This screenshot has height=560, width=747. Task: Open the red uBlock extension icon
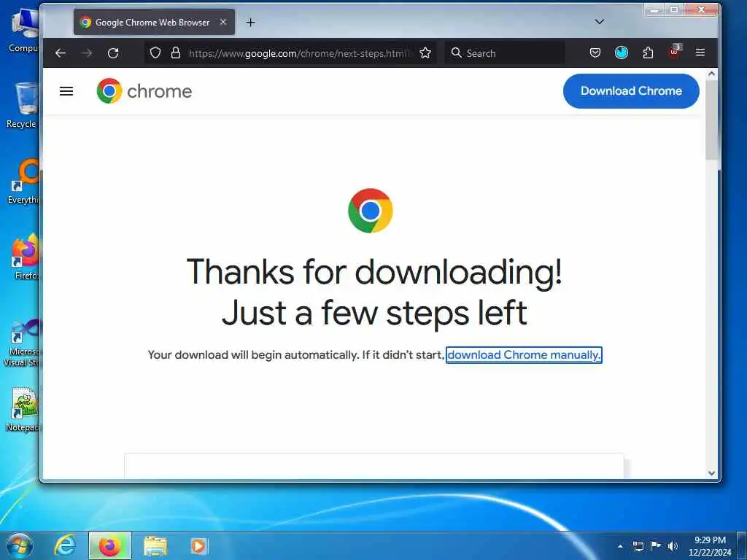point(675,52)
